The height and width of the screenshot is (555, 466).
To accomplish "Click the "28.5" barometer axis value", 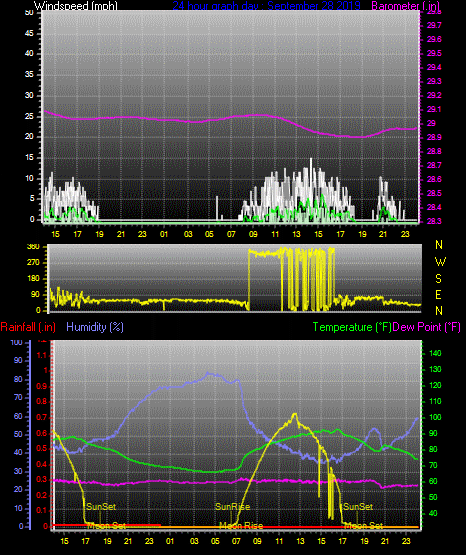I will pyautogui.click(x=434, y=193).
